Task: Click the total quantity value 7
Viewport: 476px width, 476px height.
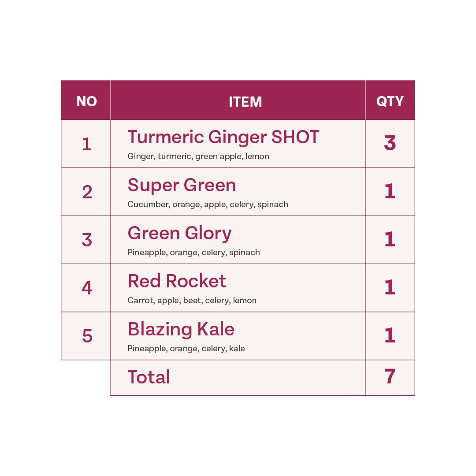Action: 390,377
